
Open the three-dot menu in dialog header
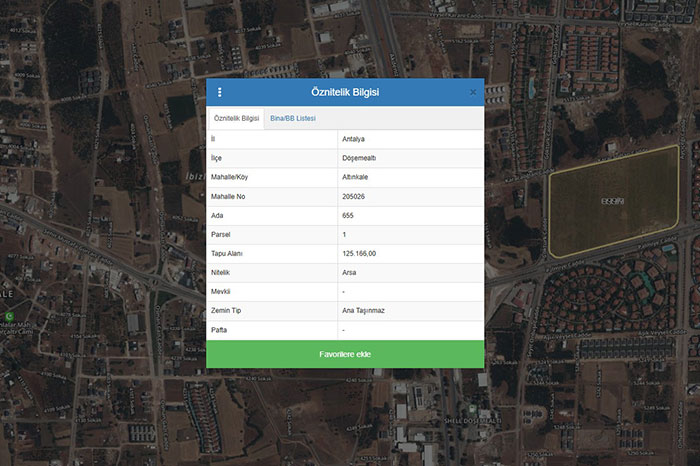click(x=220, y=92)
